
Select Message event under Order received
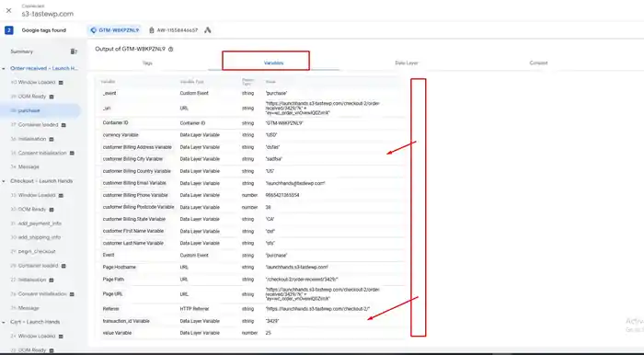pos(29,167)
